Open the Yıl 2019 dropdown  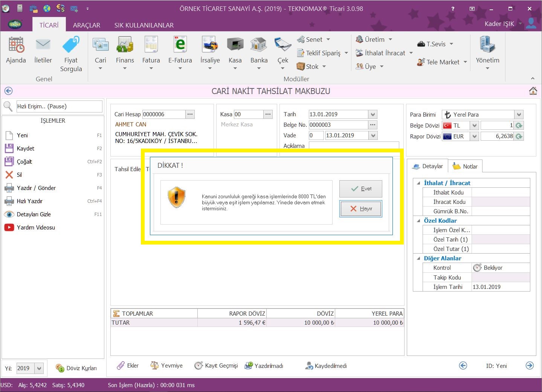pos(39,368)
